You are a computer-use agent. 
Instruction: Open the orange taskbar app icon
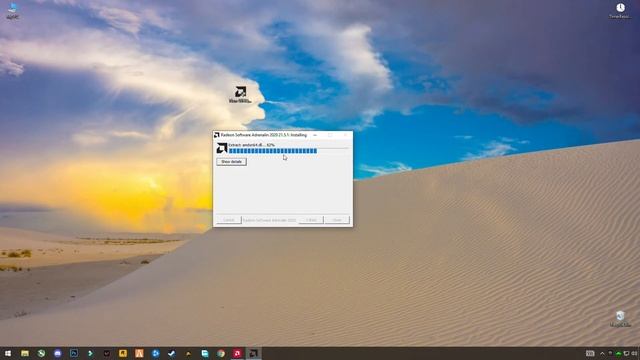pos(139,353)
